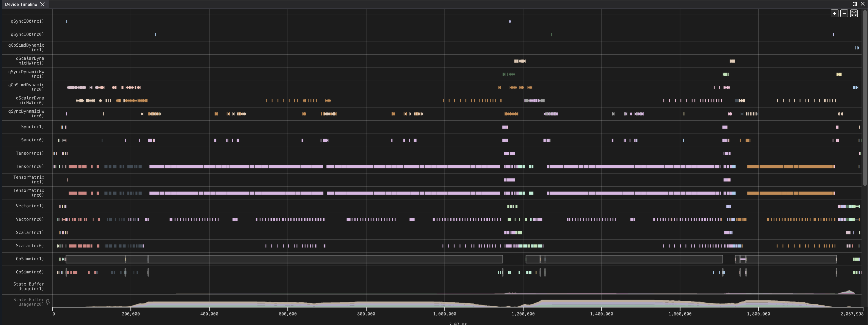868x325 pixels.
Task: Select the qSyncIO0(nc1) row label
Action: coord(27,21)
